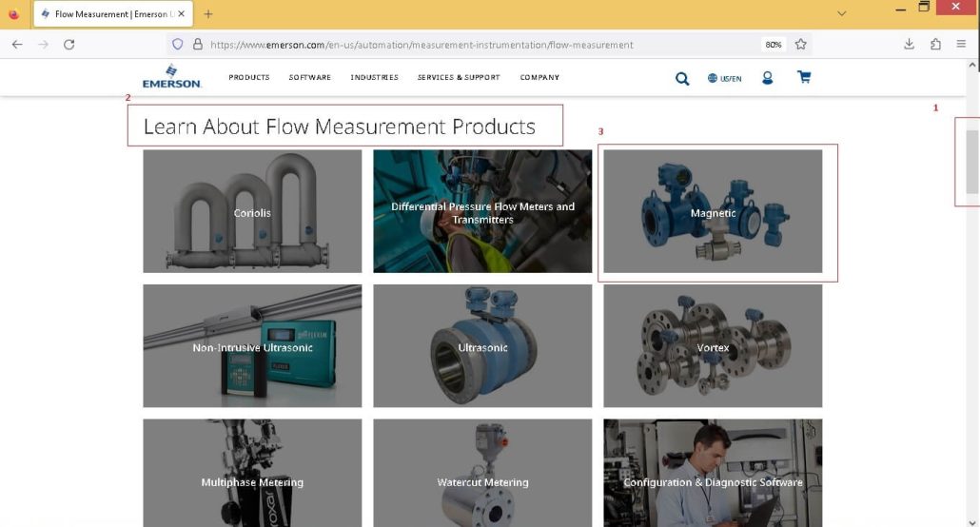This screenshot has height=527, width=980.
Task: Click the US/EN globe language selector
Action: coord(724,78)
